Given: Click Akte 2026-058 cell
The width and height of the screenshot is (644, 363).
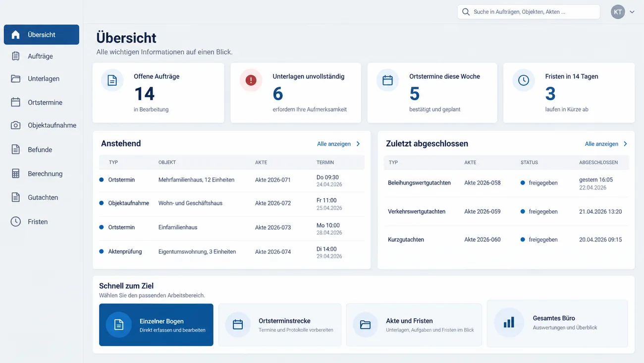Looking at the screenshot, I should [483, 183].
